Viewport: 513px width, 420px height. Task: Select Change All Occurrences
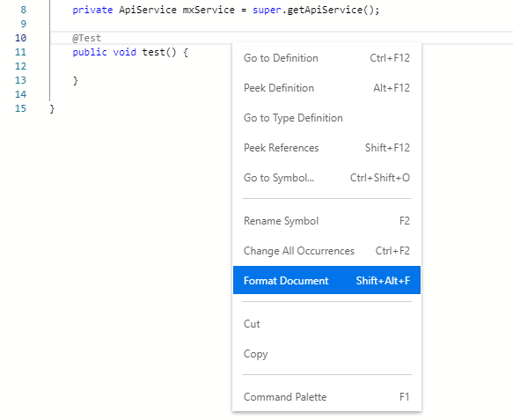pyautogui.click(x=326, y=251)
